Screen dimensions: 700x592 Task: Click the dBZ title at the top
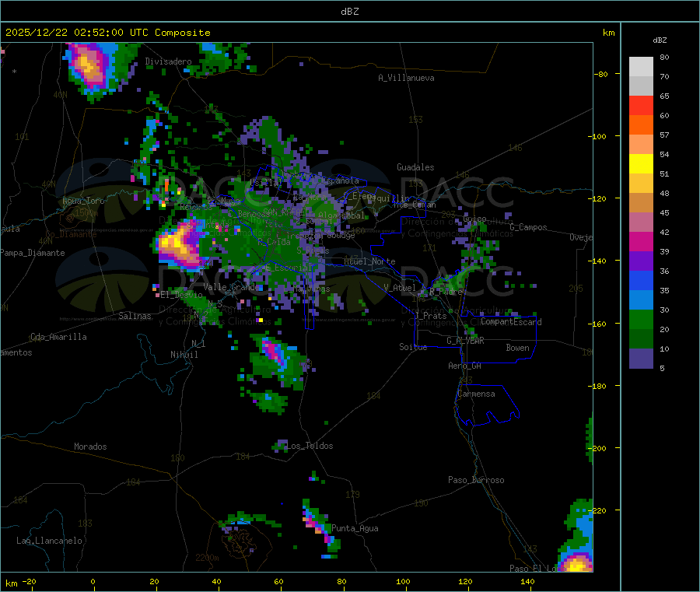349,12
